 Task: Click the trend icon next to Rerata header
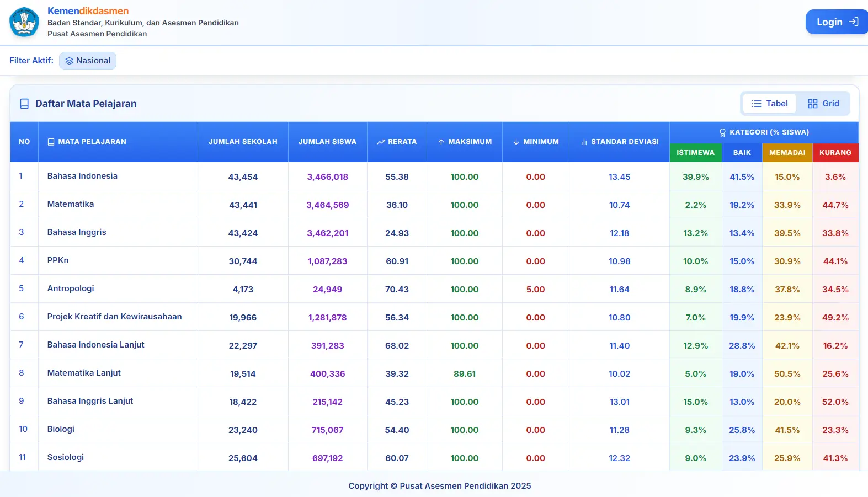(381, 142)
